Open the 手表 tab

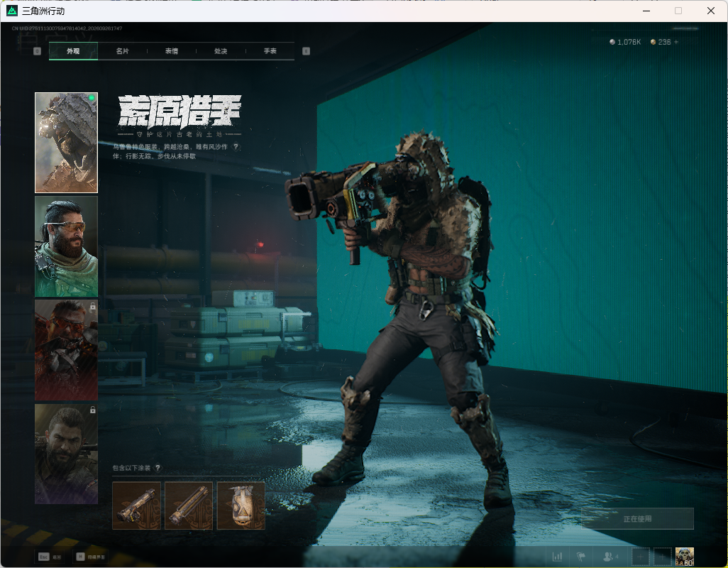tap(270, 51)
